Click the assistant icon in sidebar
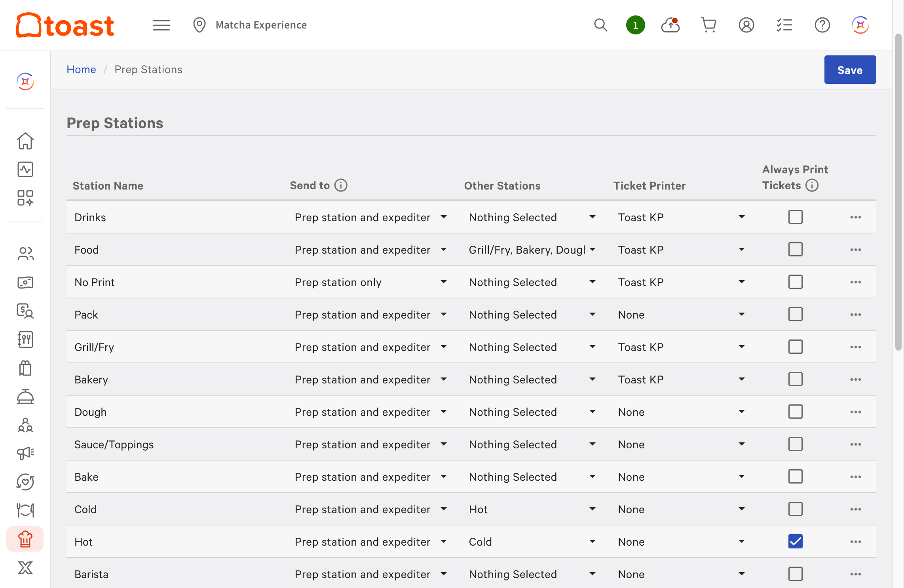The width and height of the screenshot is (904, 588). (x=25, y=82)
